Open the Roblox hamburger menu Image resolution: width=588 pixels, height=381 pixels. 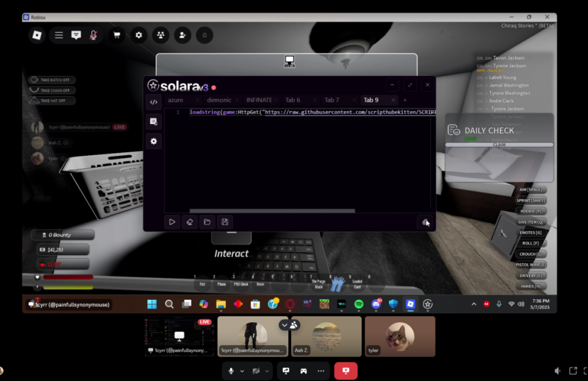click(58, 35)
